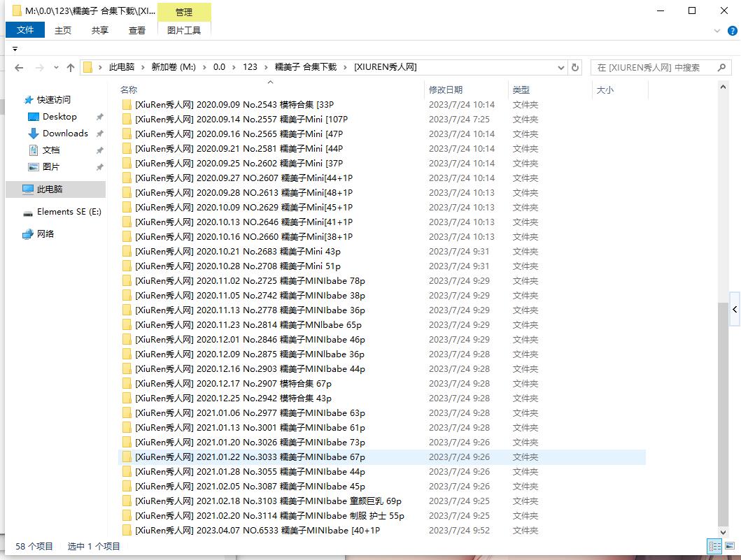The image size is (741, 560).
Task: Click the 网络 network icon in sidebar
Action: [x=28, y=234]
